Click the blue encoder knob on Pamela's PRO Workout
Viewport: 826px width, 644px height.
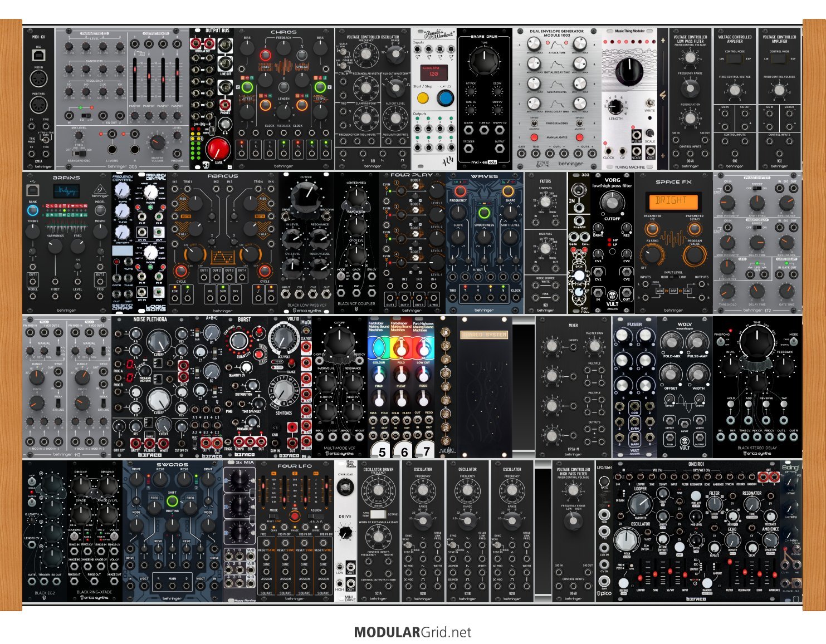tap(445, 98)
